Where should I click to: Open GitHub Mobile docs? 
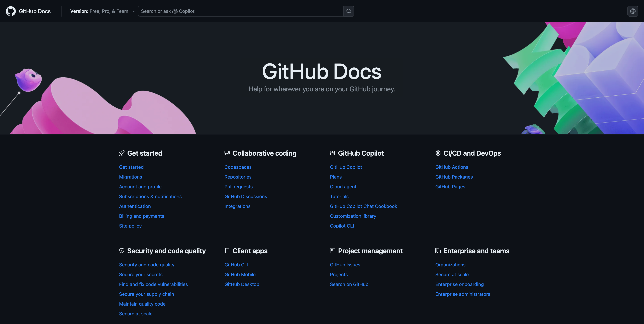tap(240, 275)
